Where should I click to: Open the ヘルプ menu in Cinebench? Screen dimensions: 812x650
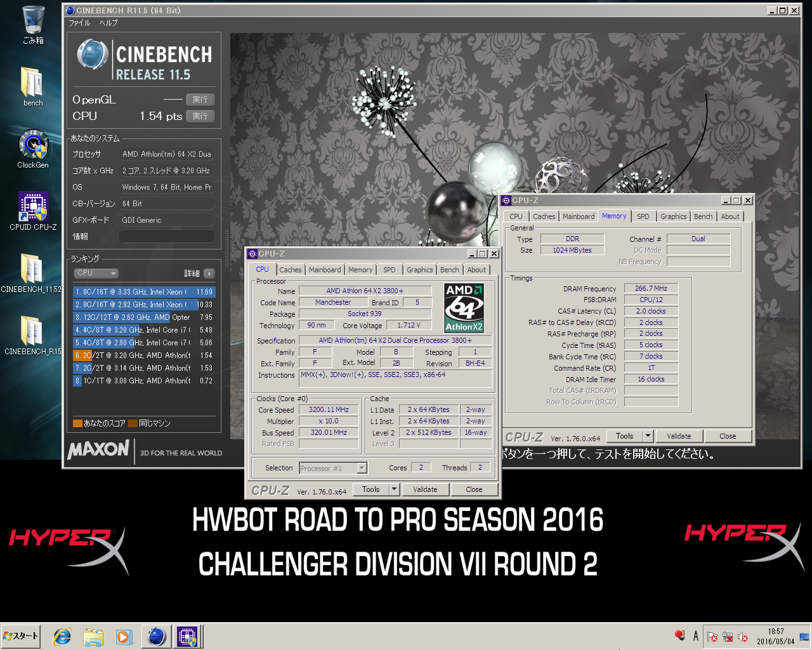108,23
